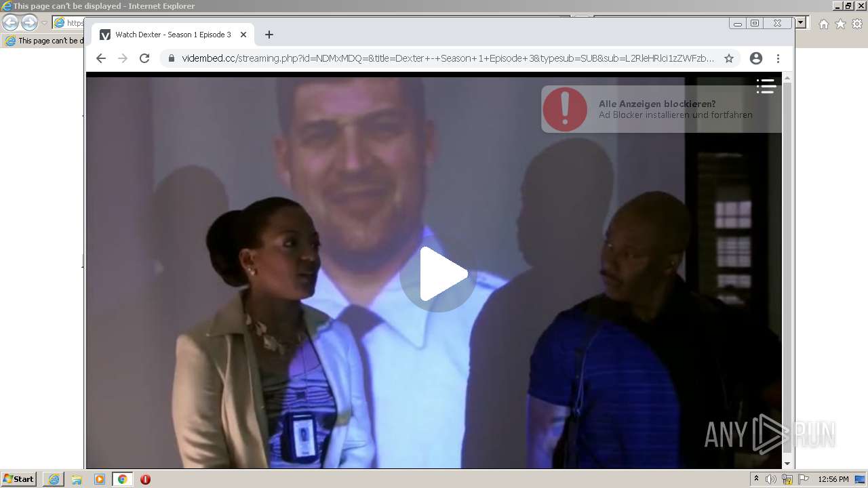Open a new Chrome tab
This screenshot has width=868, height=488.
[269, 35]
